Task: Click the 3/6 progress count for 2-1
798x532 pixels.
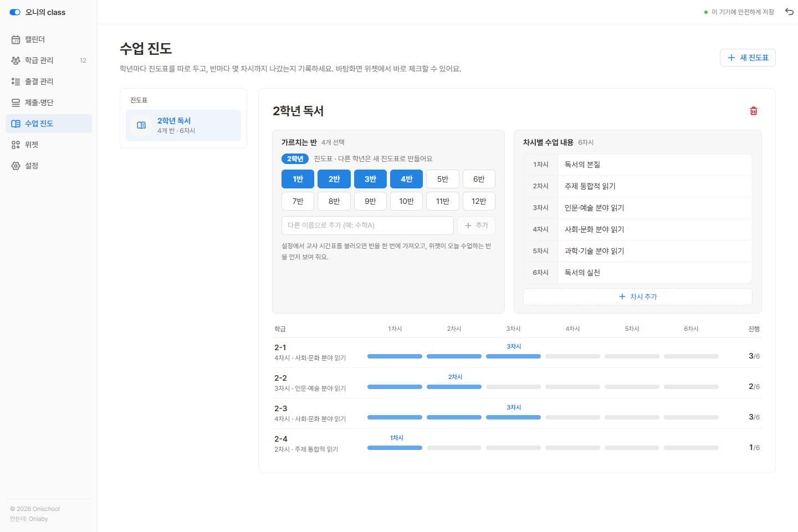Action: tap(754, 356)
